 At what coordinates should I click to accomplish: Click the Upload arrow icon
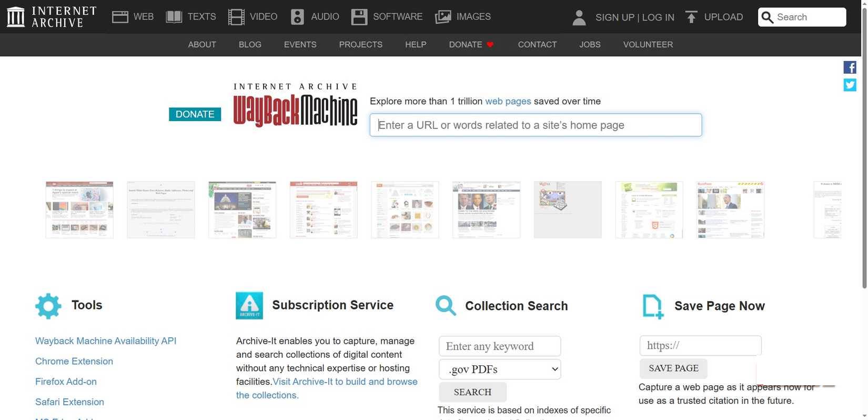click(x=691, y=17)
